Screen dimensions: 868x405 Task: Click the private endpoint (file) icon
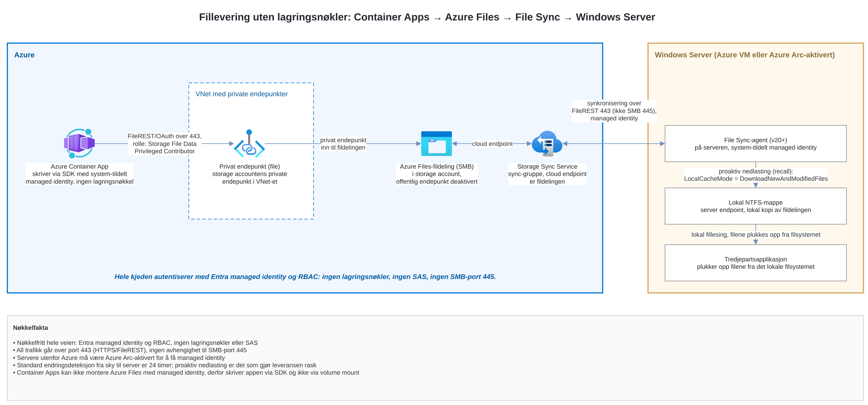pos(249,143)
